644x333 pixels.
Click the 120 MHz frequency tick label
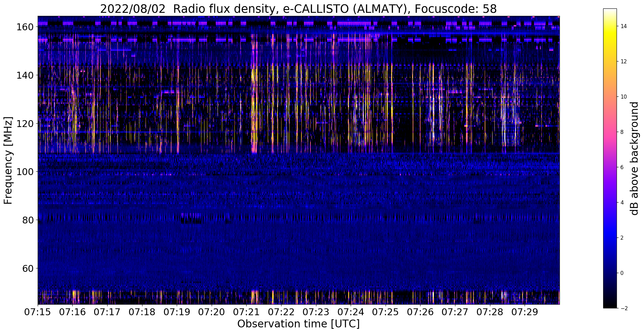25,124
